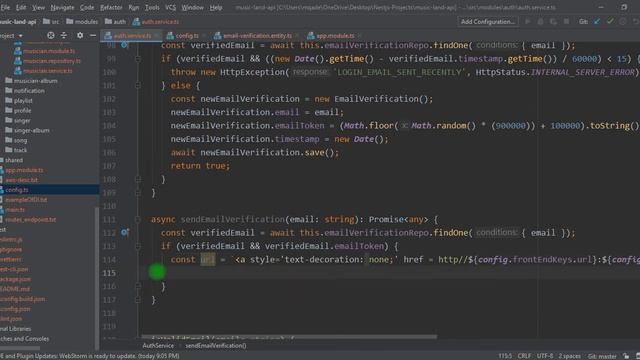
Task: Collapse the if block fold marker at line 113
Action: pos(138,246)
